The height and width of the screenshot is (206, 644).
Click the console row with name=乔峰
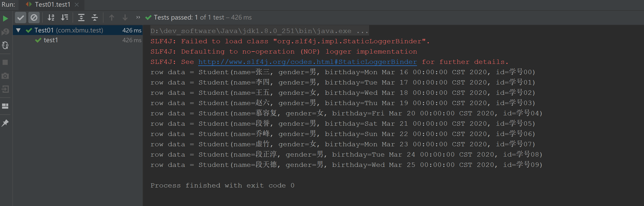(343, 134)
